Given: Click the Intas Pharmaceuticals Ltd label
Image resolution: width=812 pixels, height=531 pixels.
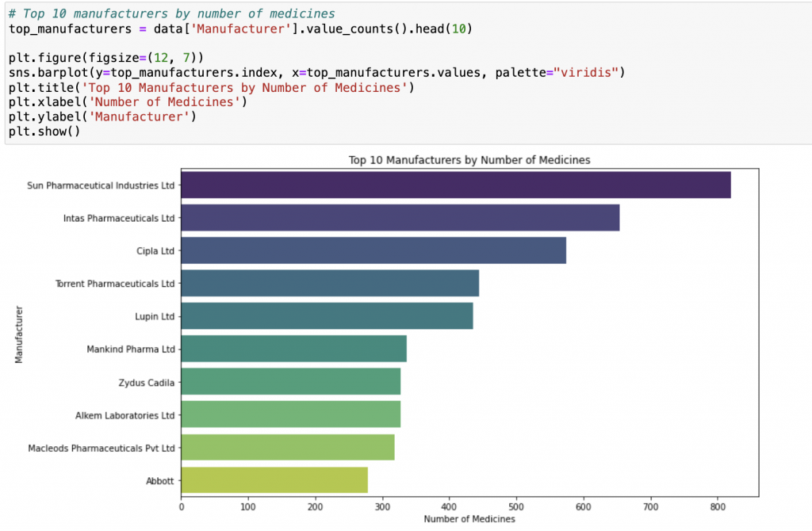Looking at the screenshot, I should point(119,218).
